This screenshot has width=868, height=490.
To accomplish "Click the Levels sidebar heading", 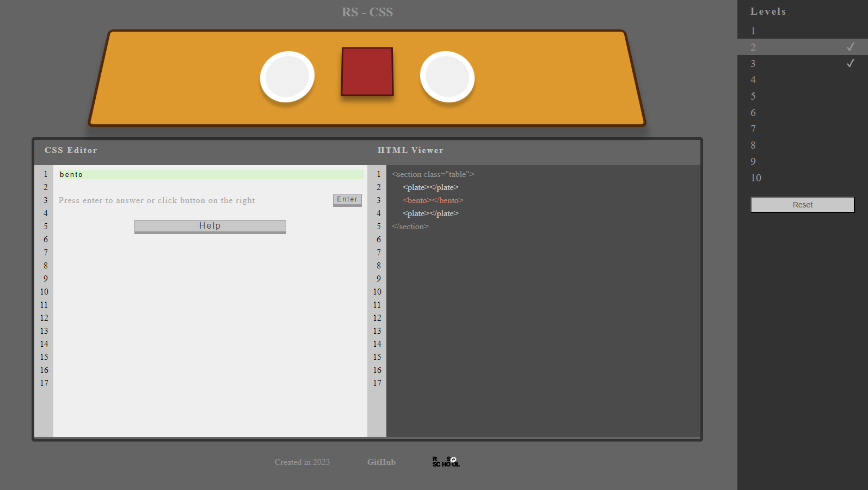I will pos(768,11).
